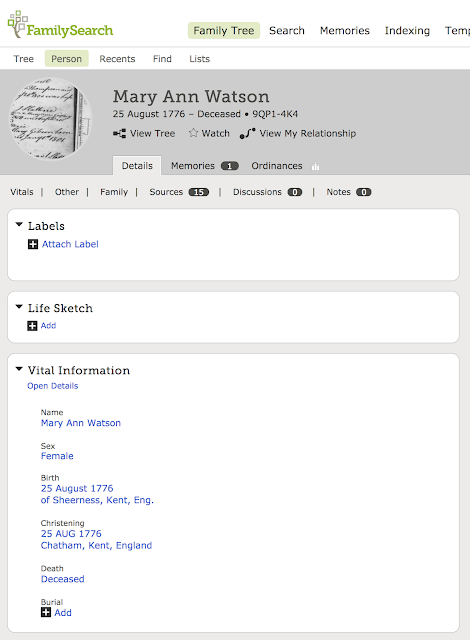The image size is (470, 640).
Task: Jump to Sources section with 15 items
Action: tap(179, 192)
